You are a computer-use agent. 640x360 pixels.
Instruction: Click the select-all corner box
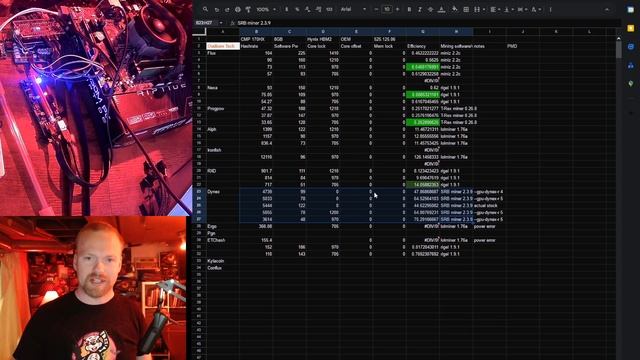(199, 31)
